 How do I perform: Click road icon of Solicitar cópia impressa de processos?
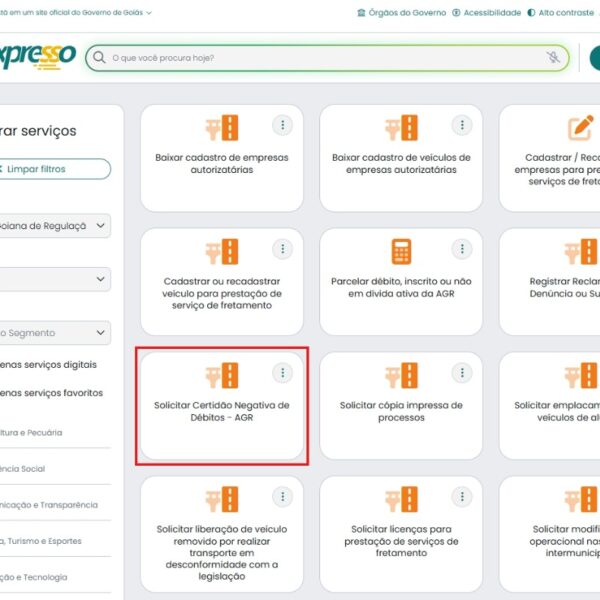[401, 375]
